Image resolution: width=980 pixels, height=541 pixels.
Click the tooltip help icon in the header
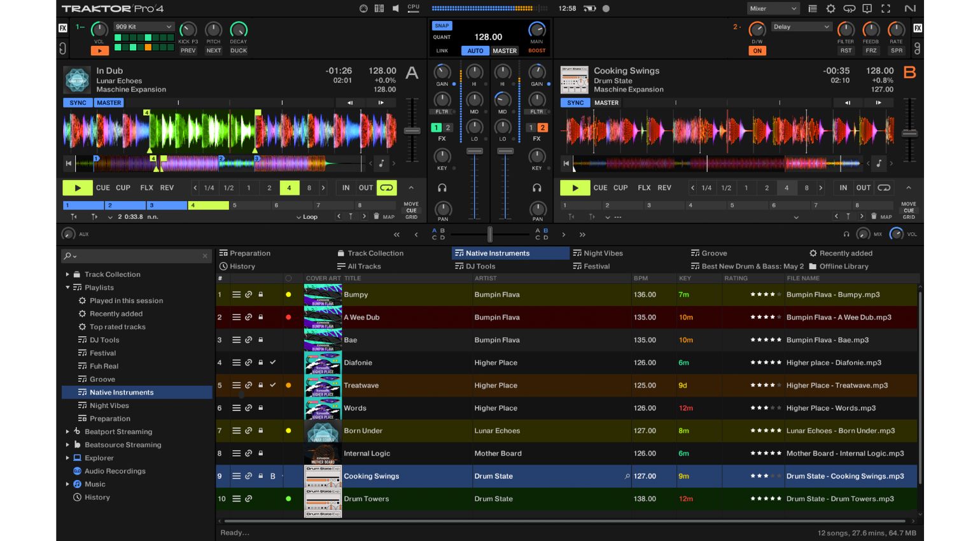tap(867, 8)
